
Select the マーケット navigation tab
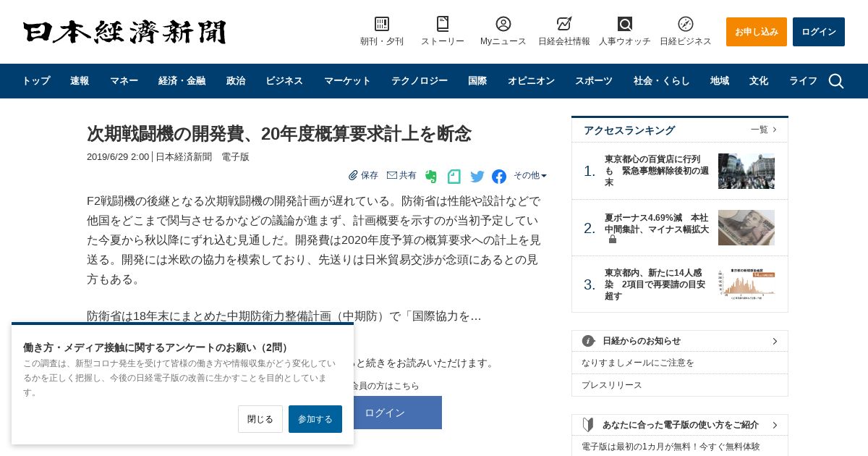347,81
